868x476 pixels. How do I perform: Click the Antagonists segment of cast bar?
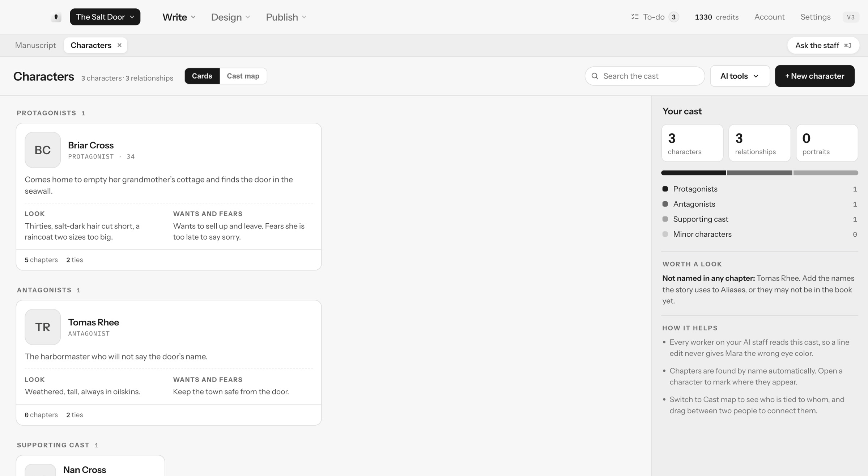pyautogui.click(x=759, y=173)
